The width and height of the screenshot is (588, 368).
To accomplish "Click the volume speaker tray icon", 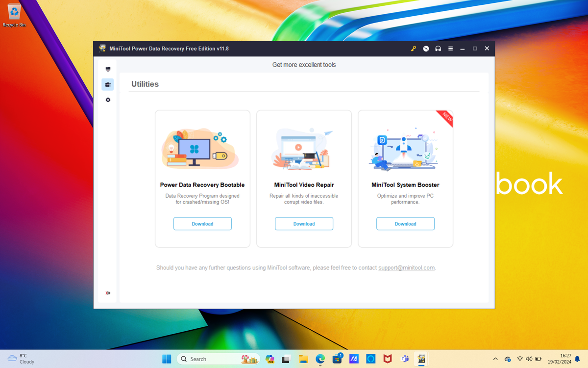I will coord(529,359).
